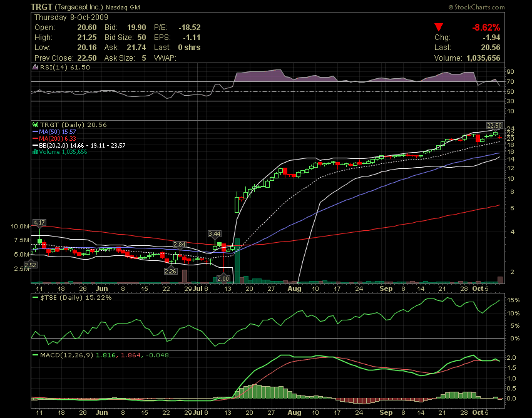Viewport: 532px width, 418px height.
Task: Click the VWAP label
Action: (x=165, y=58)
